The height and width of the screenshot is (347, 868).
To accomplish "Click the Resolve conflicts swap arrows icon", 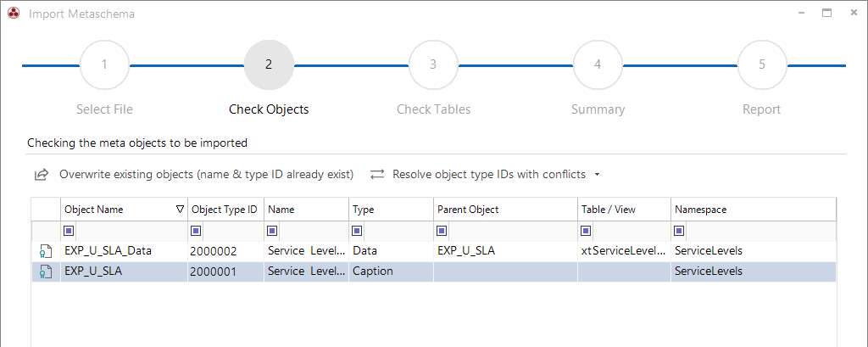I will (x=377, y=175).
